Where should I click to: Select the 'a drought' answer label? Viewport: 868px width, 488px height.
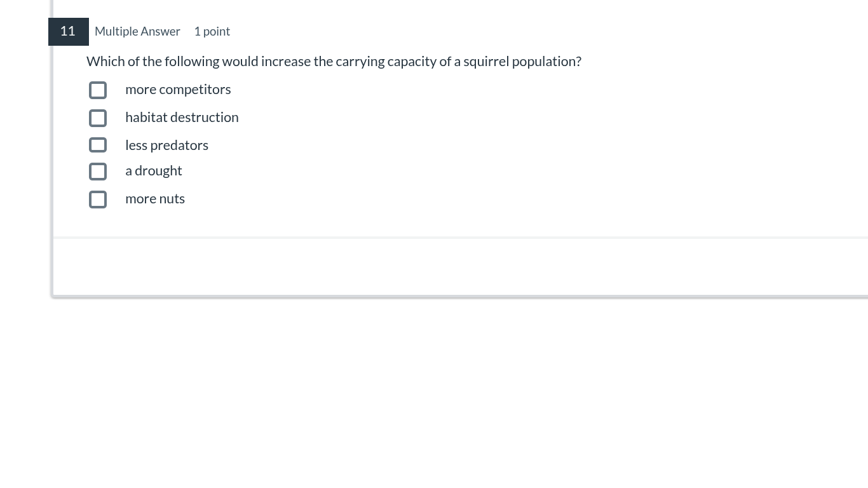tap(154, 170)
